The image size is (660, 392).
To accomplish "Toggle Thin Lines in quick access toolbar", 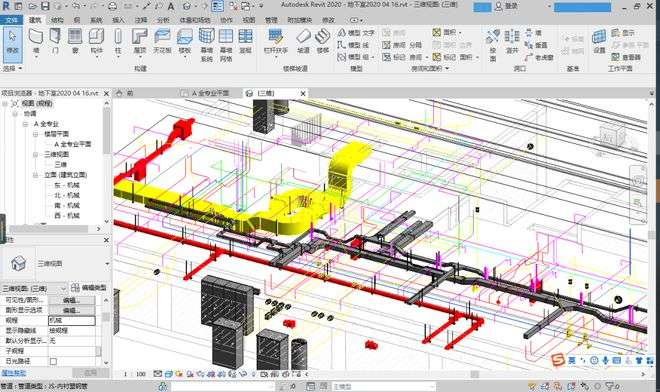I will tap(217, 6).
